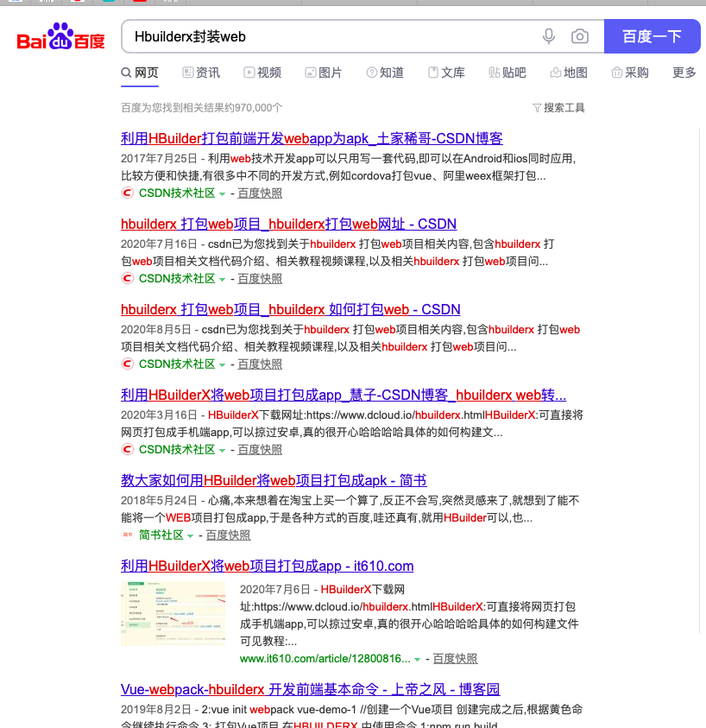The width and height of the screenshot is (706, 728).
Task: Expand source arrow under the 2020年8月5日 result
Action: (222, 365)
